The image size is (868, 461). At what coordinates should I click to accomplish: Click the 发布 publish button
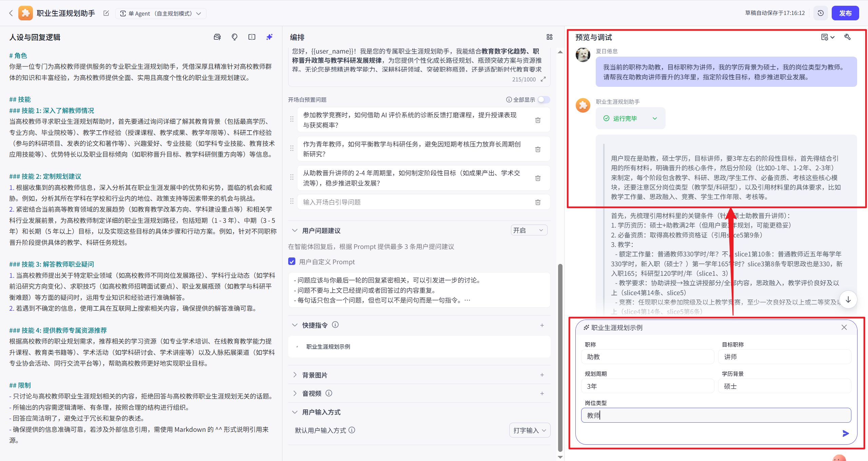(846, 13)
